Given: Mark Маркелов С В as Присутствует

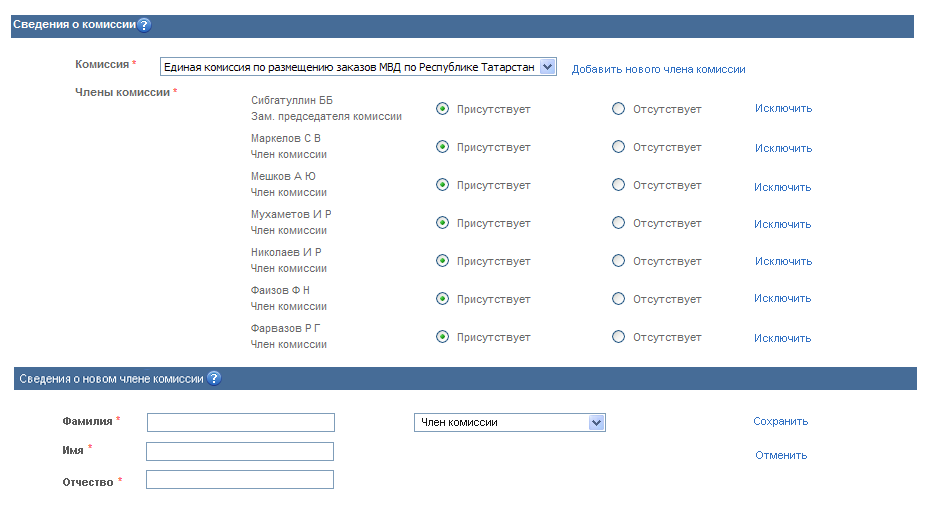Looking at the screenshot, I should (442, 147).
